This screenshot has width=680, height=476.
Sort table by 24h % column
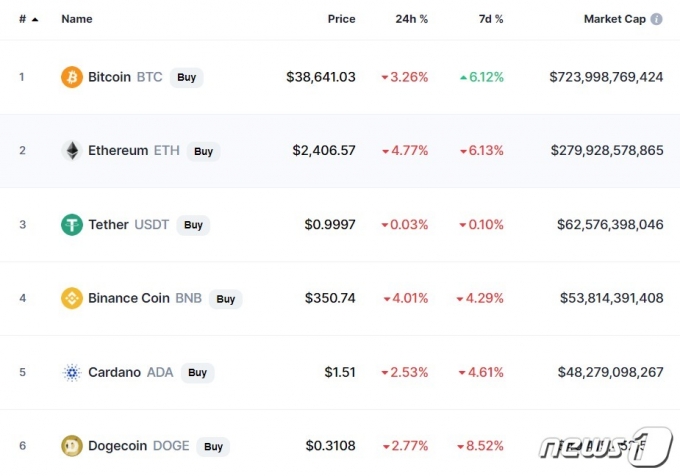click(x=412, y=19)
